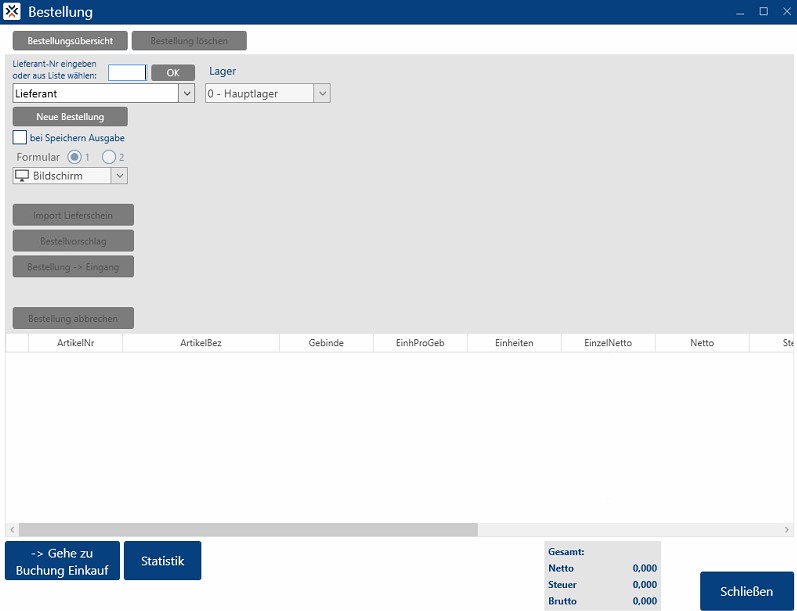The height and width of the screenshot is (611, 797).
Task: Select Formular option 1 radio button
Action: pos(75,157)
